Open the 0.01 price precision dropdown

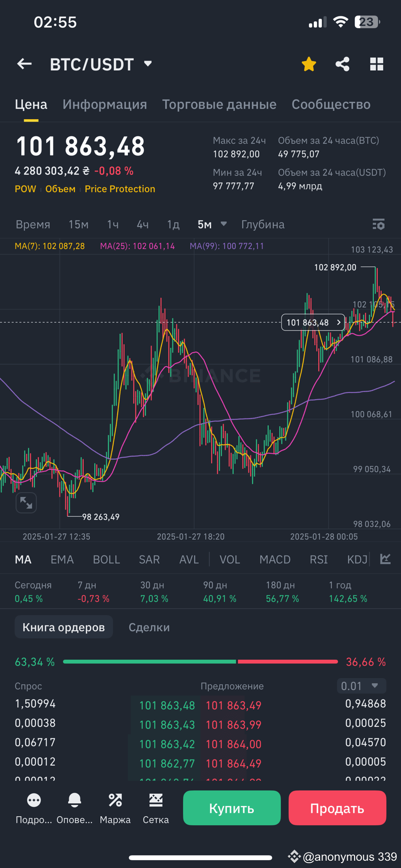tap(361, 686)
